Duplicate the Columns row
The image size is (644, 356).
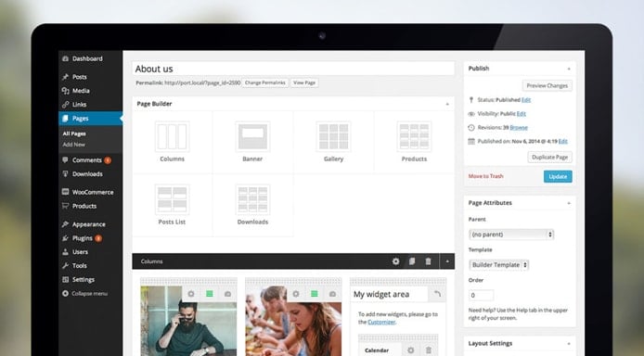coord(412,261)
